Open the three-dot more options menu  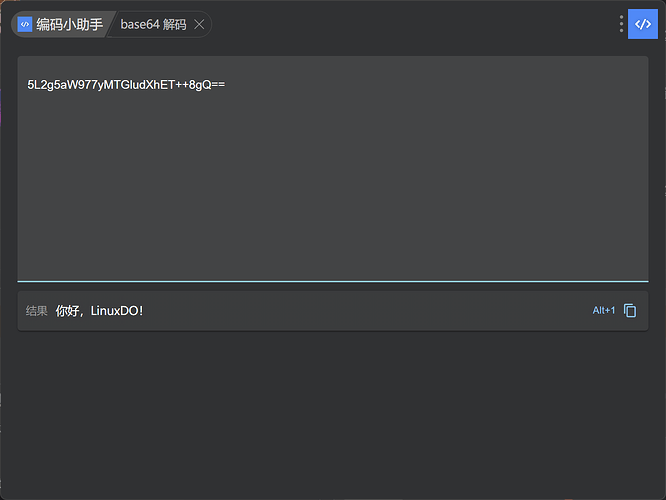pyautogui.click(x=621, y=24)
